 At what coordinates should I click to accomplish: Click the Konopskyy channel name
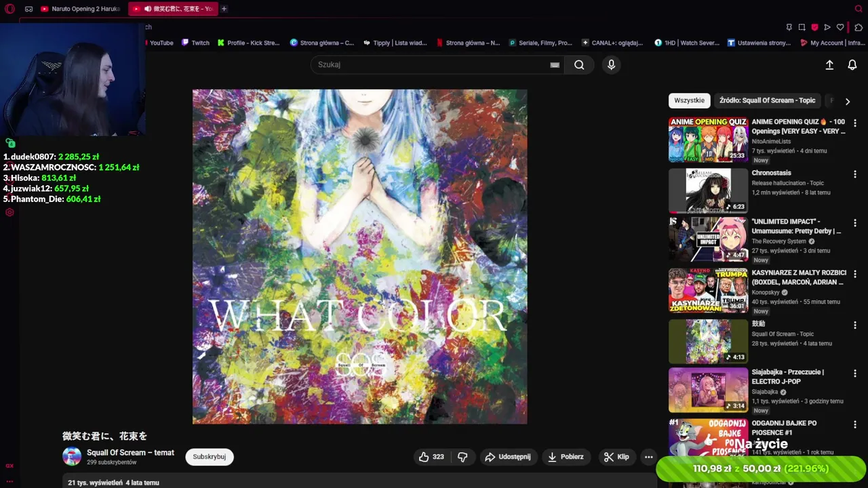765,292
